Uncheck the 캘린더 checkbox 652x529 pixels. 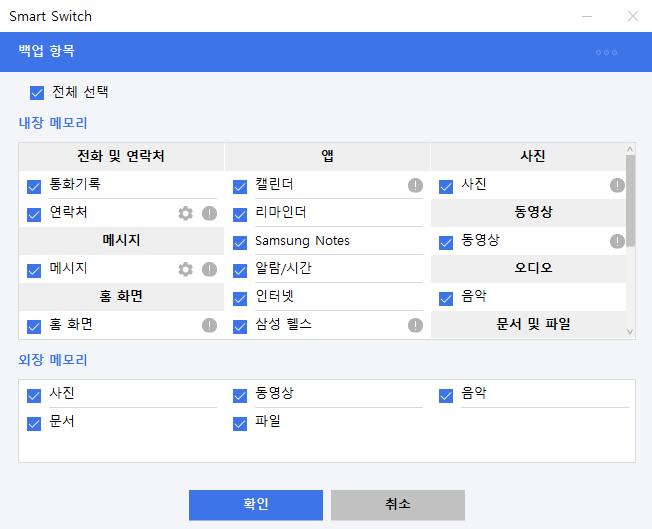[240, 187]
